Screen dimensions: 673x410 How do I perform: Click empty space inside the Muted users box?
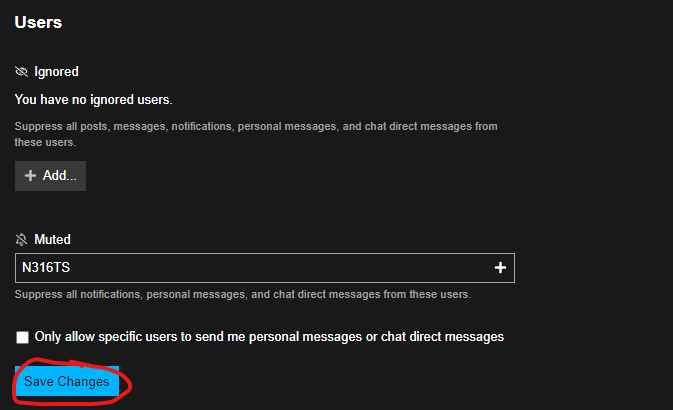(300, 268)
